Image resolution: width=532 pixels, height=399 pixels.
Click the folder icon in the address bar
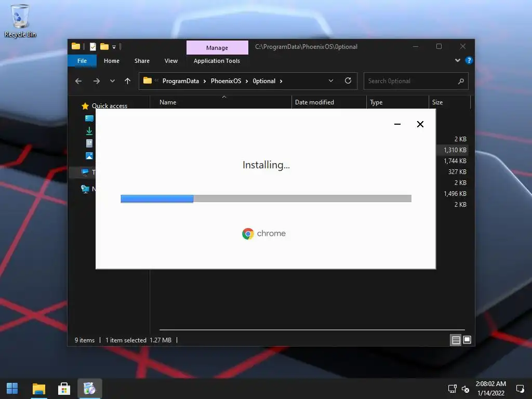coord(147,81)
